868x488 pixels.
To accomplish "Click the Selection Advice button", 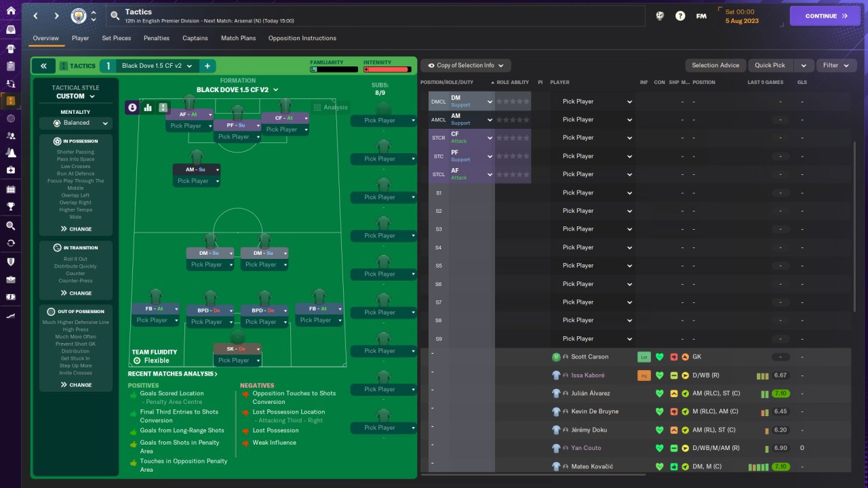I will (x=715, y=66).
